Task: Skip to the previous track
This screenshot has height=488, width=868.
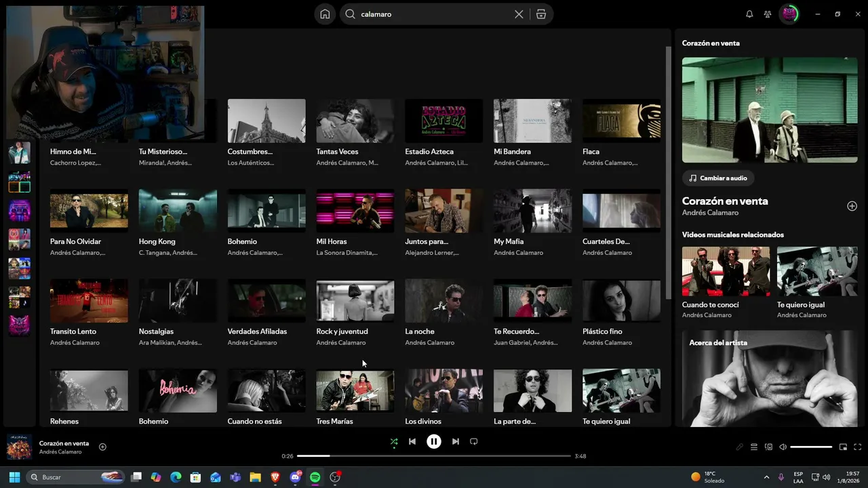Action: 412,441
